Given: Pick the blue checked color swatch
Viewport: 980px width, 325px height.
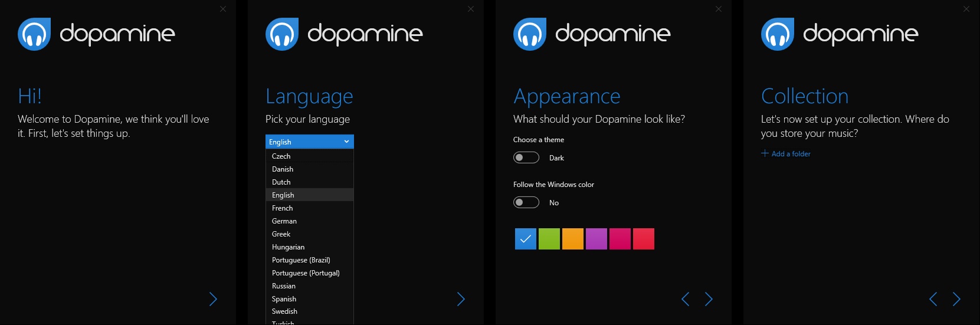Looking at the screenshot, I should point(526,239).
